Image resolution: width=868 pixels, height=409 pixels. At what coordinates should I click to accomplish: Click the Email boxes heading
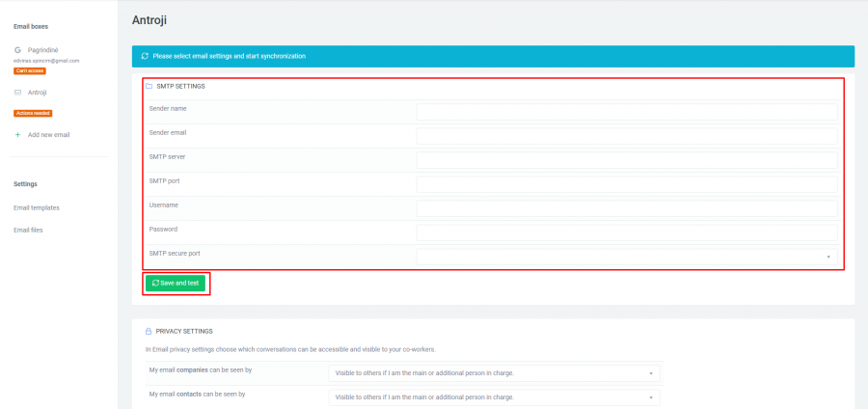coord(31,26)
